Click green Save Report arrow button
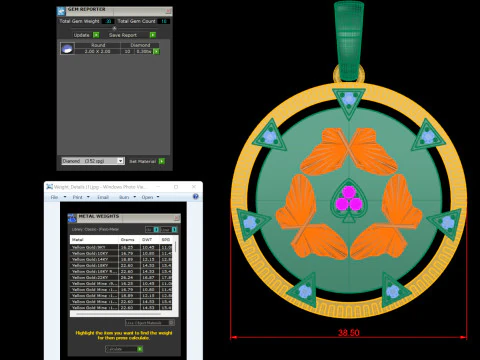The height and width of the screenshot is (360, 480). coord(153,35)
